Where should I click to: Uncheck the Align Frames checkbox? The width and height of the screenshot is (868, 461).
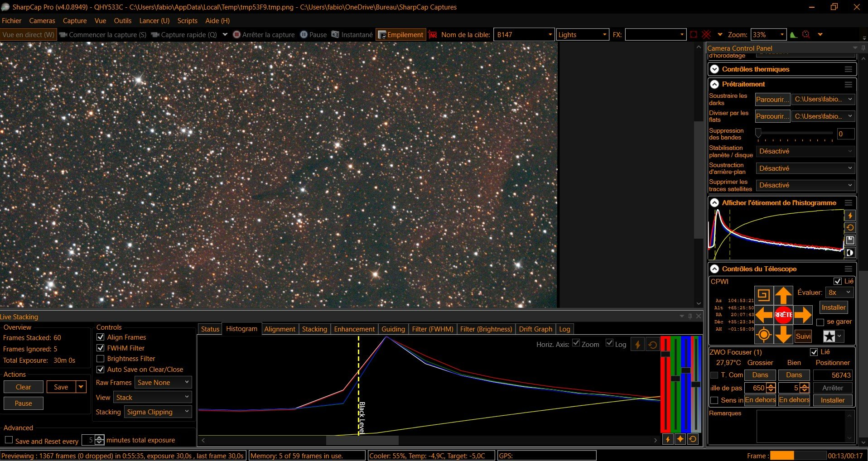point(101,337)
